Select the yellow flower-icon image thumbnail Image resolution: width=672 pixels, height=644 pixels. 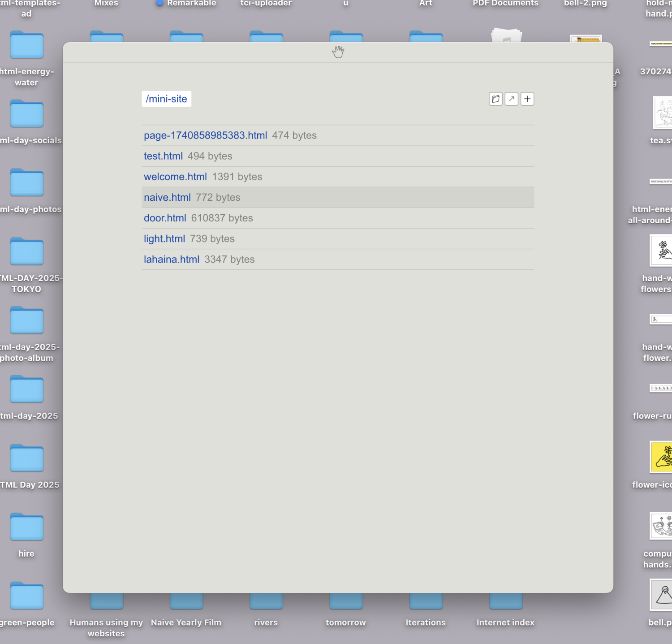662,457
